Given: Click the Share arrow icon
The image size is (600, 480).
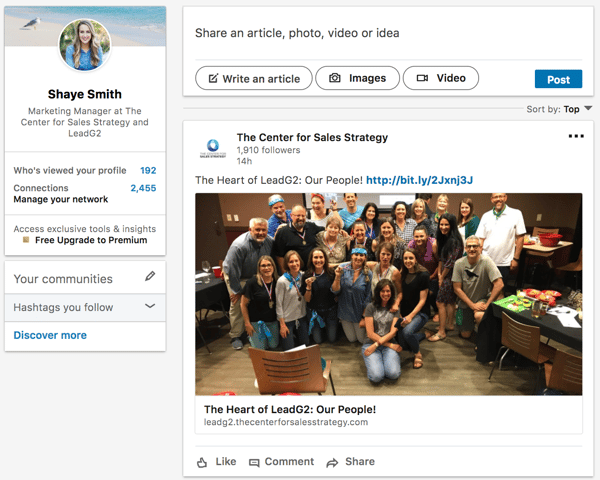Looking at the screenshot, I should pyautogui.click(x=332, y=463).
